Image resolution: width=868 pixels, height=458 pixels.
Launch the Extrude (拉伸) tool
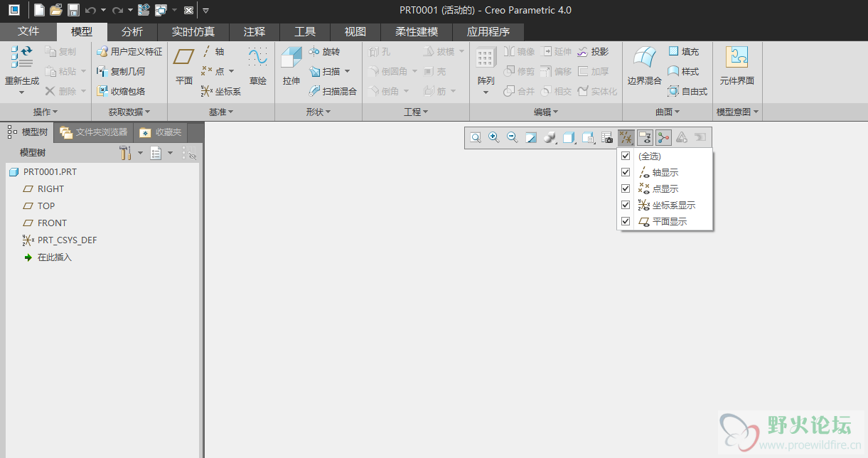(291, 66)
